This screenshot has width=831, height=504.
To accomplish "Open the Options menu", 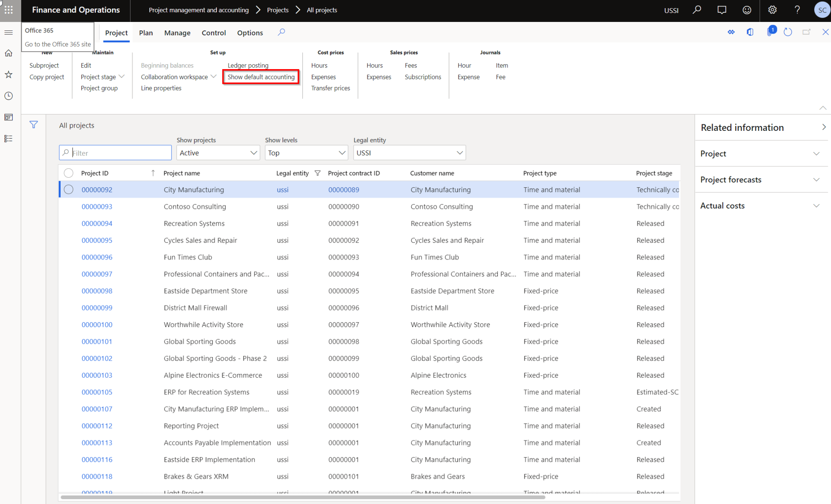I will coord(250,33).
